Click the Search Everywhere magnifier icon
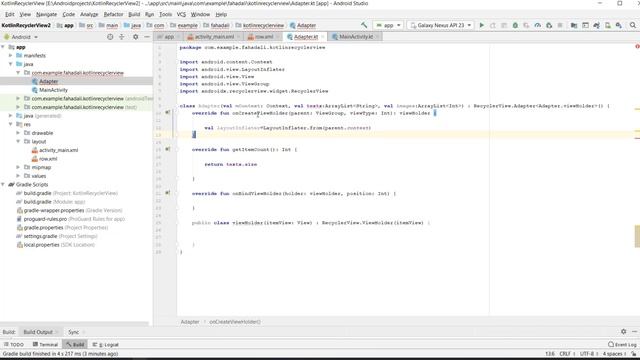 [633, 25]
